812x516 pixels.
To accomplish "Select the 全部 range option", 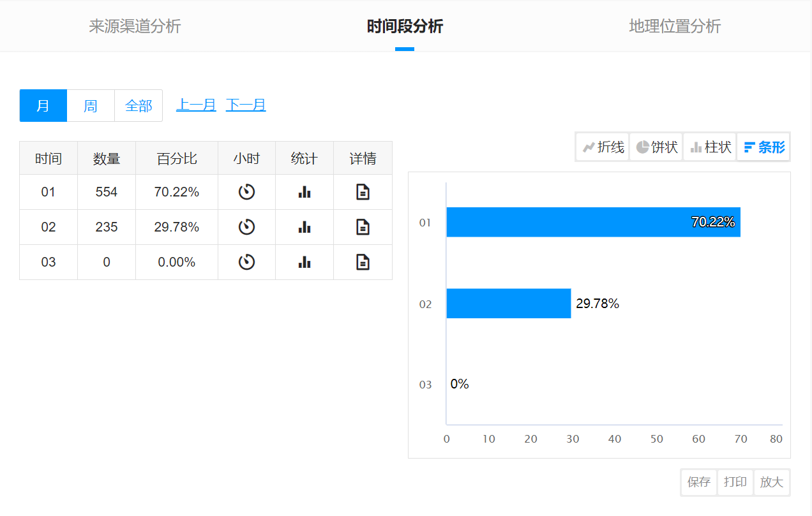I will 139,105.
